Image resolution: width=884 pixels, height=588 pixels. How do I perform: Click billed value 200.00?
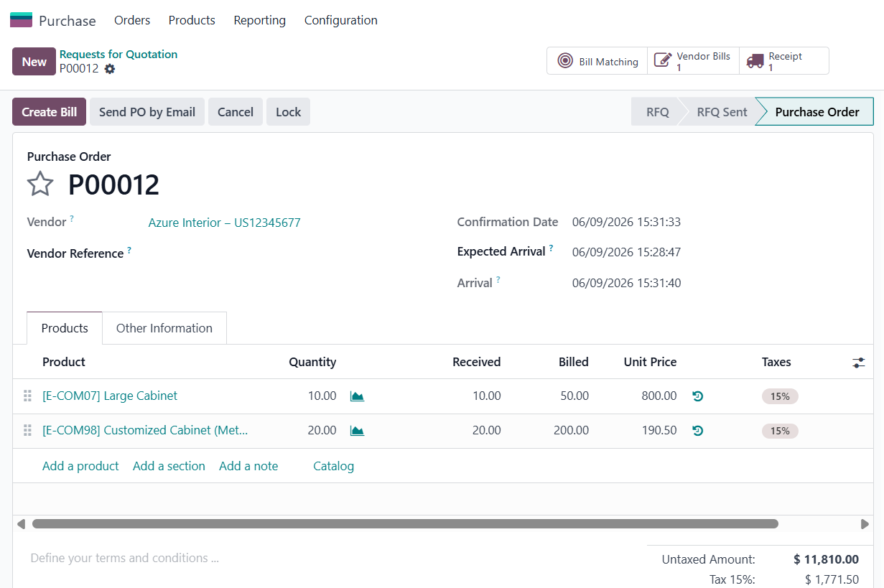point(572,431)
